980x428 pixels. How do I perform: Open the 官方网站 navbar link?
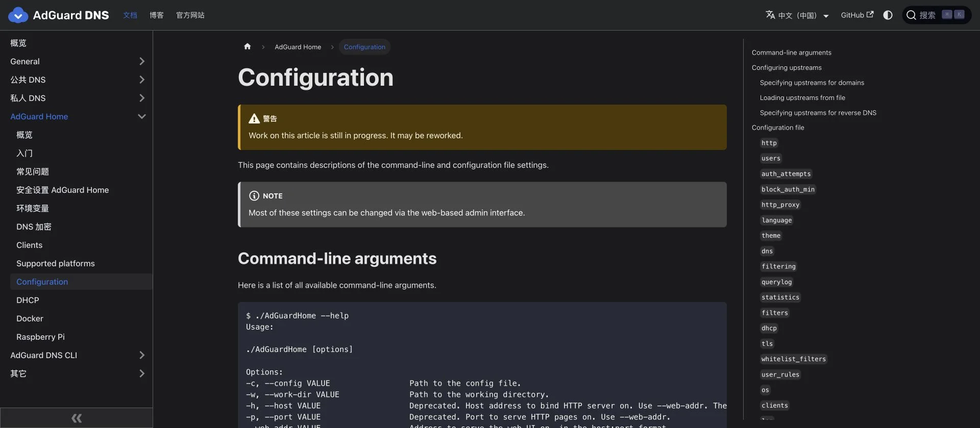(190, 15)
